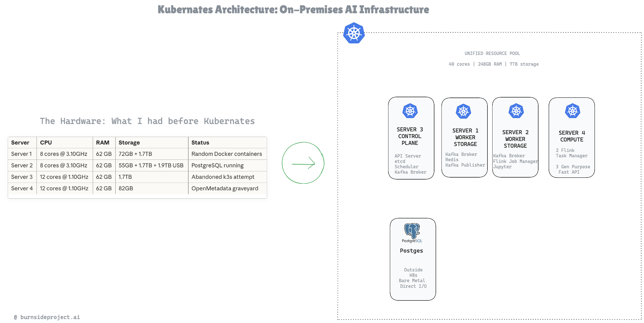The image size is (644, 323).
Task: Click the Kubernetes icon on Server 1 card
Action: click(463, 111)
